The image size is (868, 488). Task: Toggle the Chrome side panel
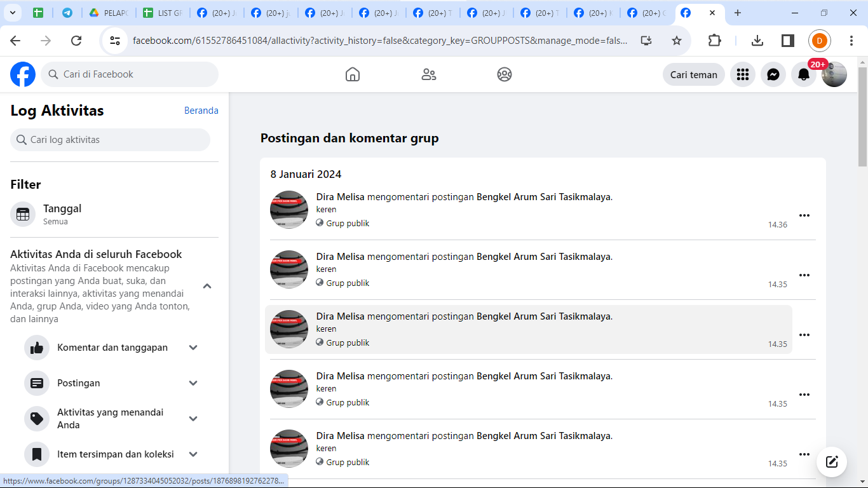click(x=788, y=41)
